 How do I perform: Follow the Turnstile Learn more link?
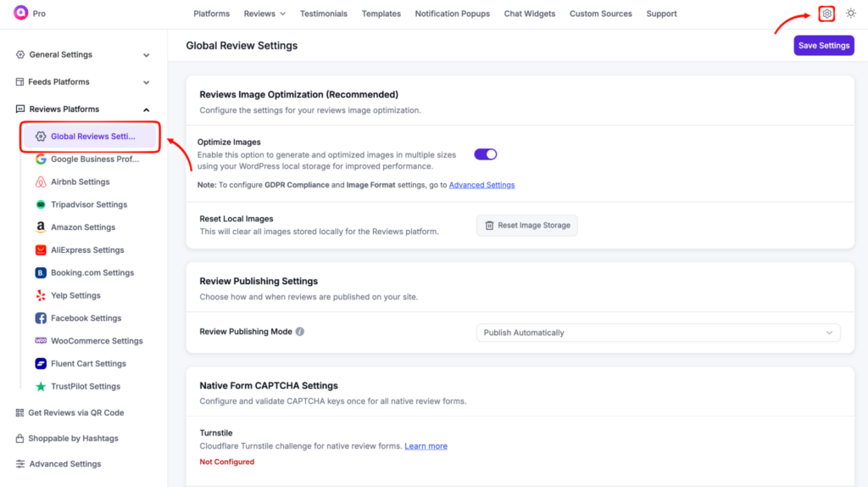[x=426, y=446]
